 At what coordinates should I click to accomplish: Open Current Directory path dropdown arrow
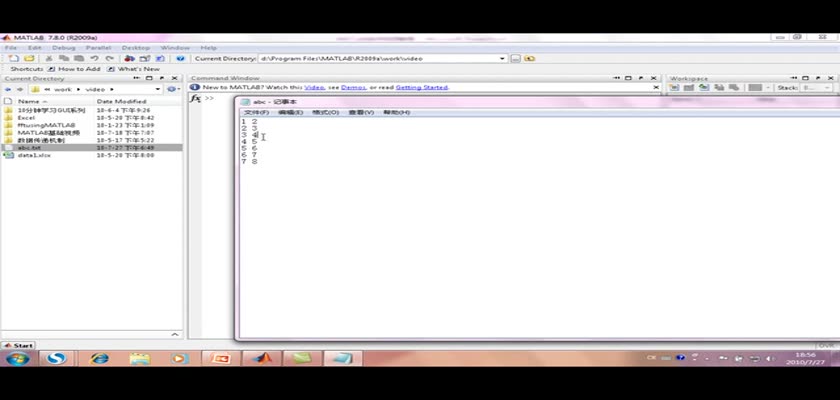click(502, 58)
